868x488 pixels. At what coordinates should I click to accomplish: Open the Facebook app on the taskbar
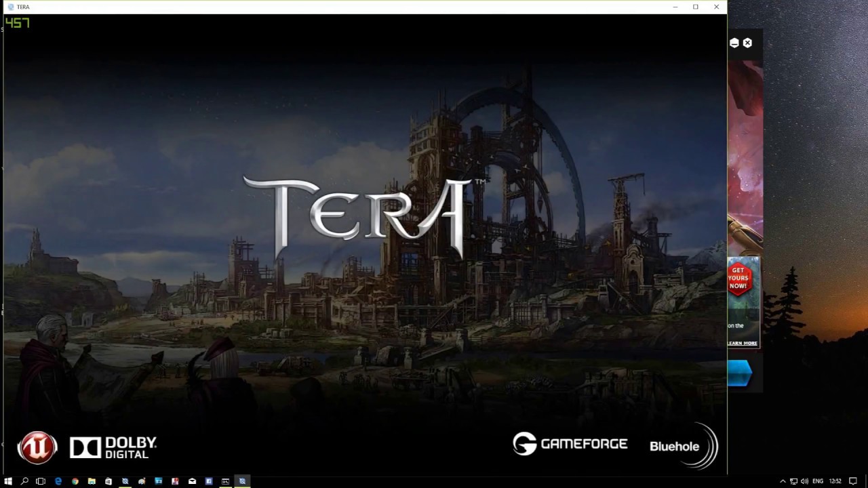tap(209, 481)
